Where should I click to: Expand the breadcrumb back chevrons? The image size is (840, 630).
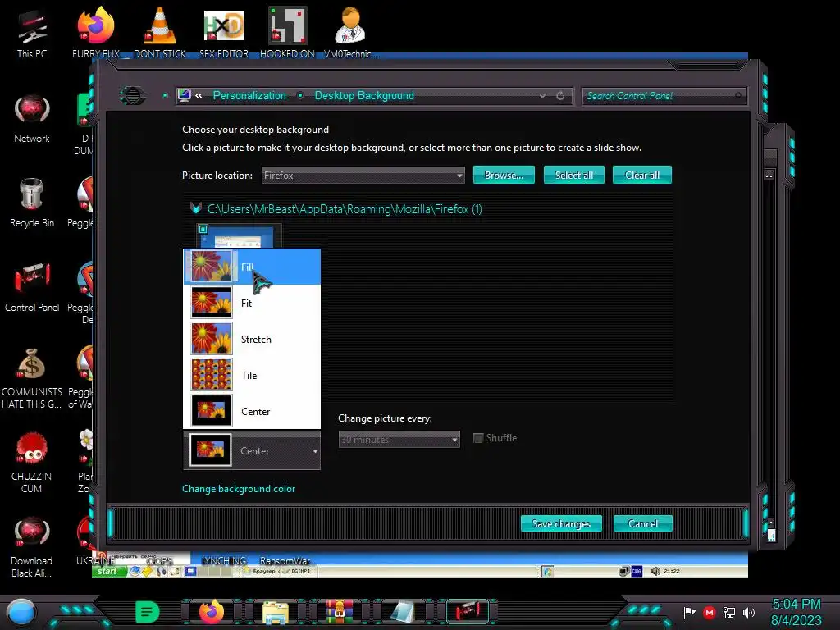pos(199,96)
